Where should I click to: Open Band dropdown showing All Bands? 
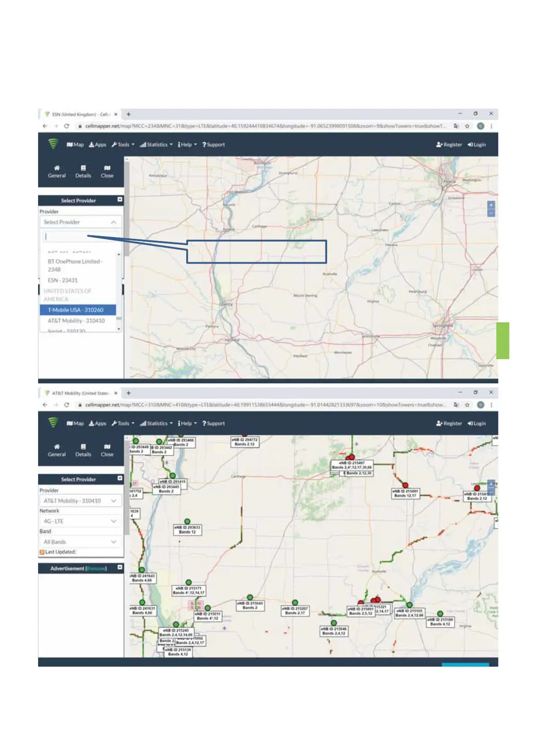pos(81,542)
